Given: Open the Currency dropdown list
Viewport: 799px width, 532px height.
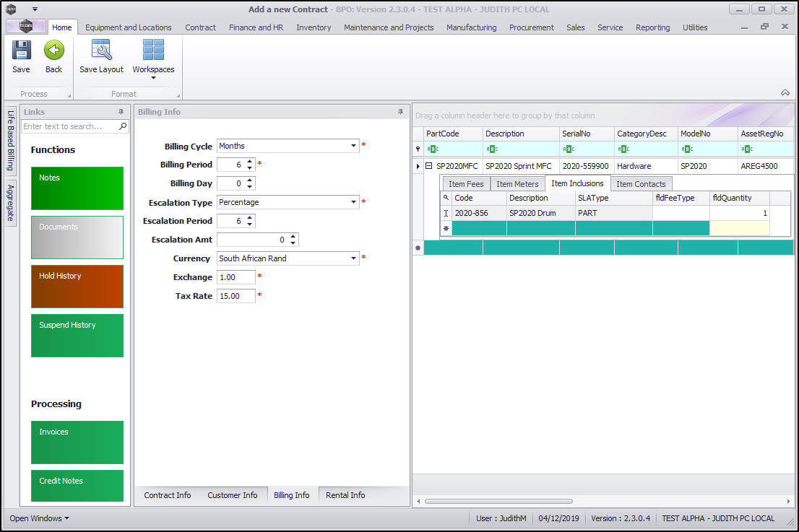Looking at the screenshot, I should (x=354, y=258).
